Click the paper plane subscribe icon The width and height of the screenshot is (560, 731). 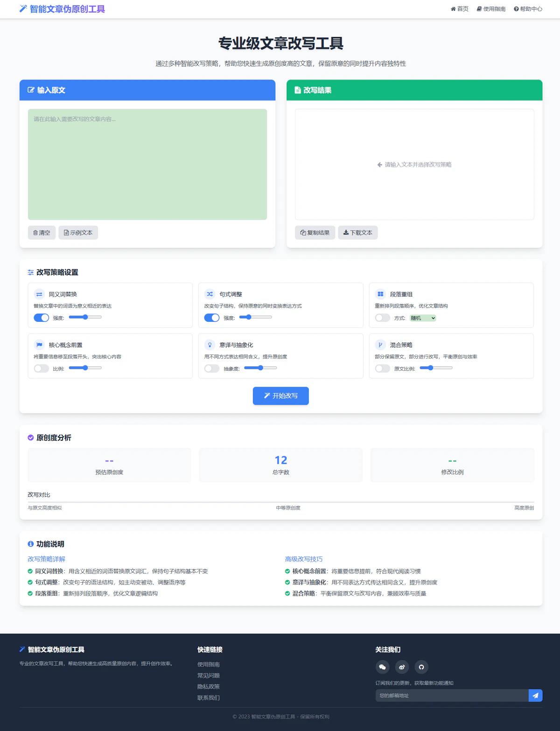click(x=535, y=696)
